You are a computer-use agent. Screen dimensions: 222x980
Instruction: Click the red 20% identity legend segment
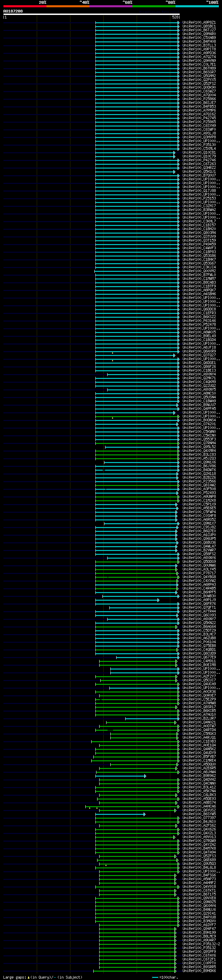(25, 6)
